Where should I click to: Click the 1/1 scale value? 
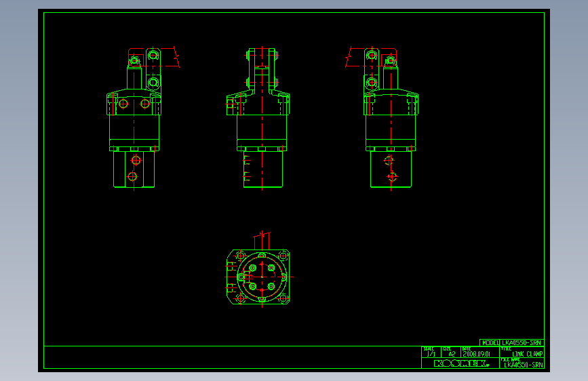[x=431, y=354]
